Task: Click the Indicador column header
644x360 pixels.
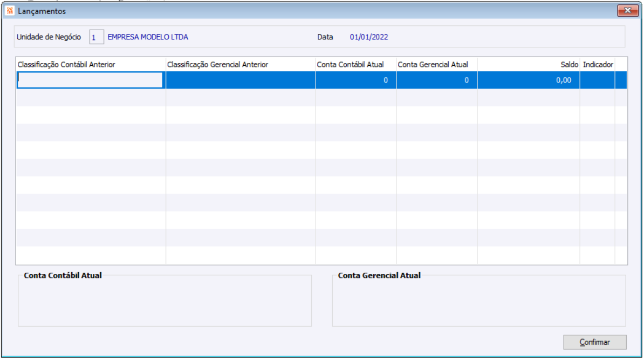Action: (x=598, y=65)
